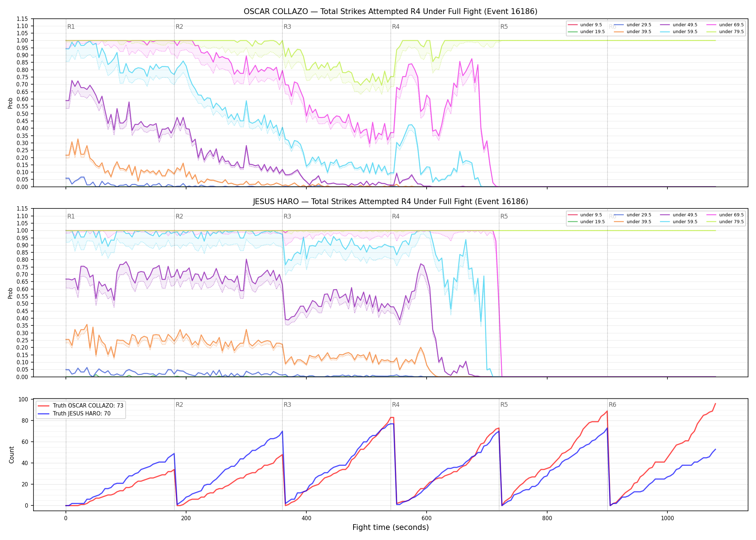Select R5 round label in Jesus Haro chart
This screenshot has width=756, height=540.
coord(504,216)
